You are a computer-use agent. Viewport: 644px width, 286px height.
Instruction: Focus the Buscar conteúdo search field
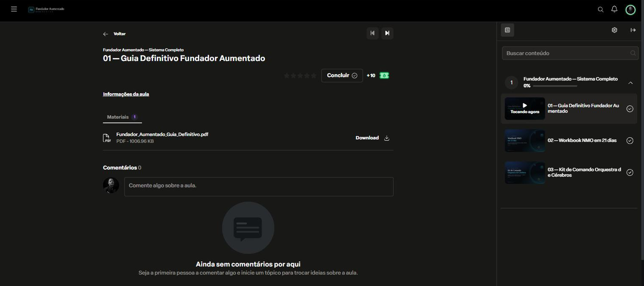570,53
